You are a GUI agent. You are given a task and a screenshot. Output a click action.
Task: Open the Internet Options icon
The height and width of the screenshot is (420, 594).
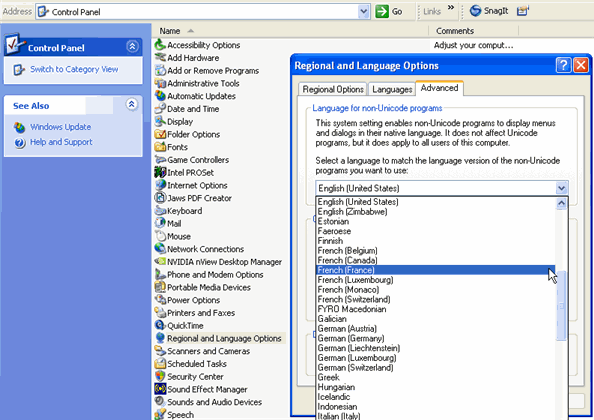(x=160, y=185)
